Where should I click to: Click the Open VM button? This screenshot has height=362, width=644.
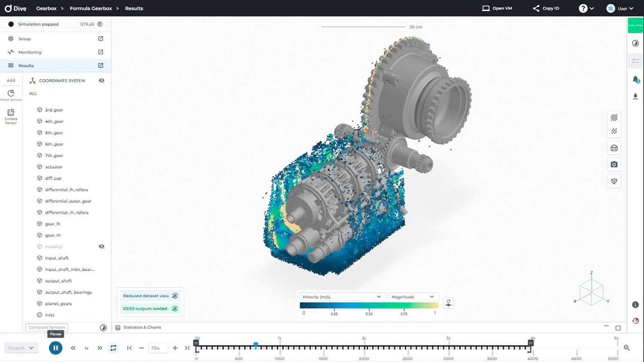pyautogui.click(x=497, y=8)
